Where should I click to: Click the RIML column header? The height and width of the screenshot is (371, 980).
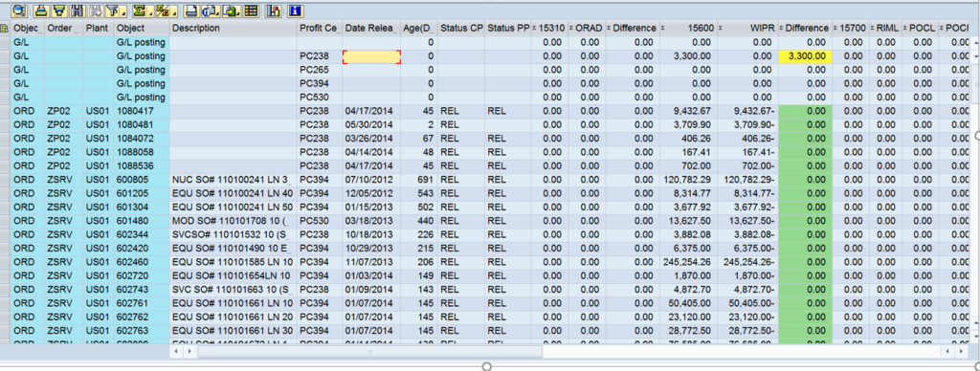885,28
